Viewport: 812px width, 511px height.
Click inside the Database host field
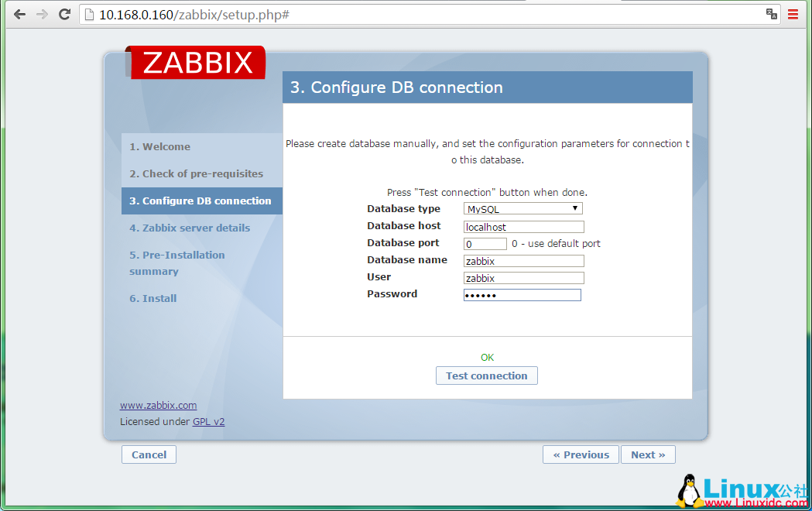(x=523, y=226)
